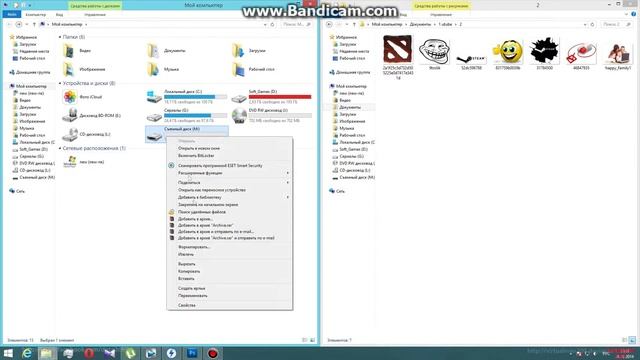Open address history dropdown in right folder window
This screenshot has width=640, height=360.
(585, 24)
